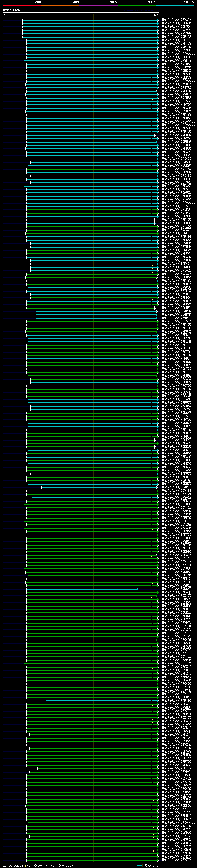Screen dimensions: 197x868
Task: Select label UniRef100_A5C5H3
Action: click(177, 393)
